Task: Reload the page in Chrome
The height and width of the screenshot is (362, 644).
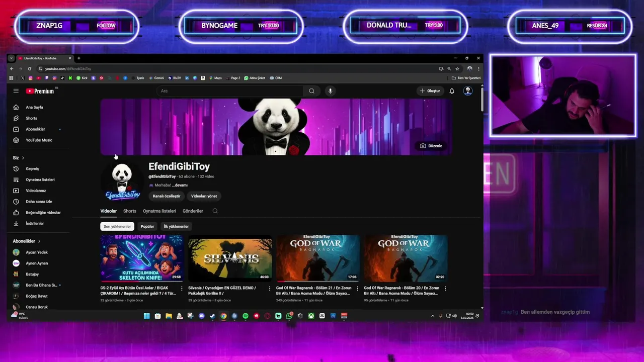Action: (30, 69)
